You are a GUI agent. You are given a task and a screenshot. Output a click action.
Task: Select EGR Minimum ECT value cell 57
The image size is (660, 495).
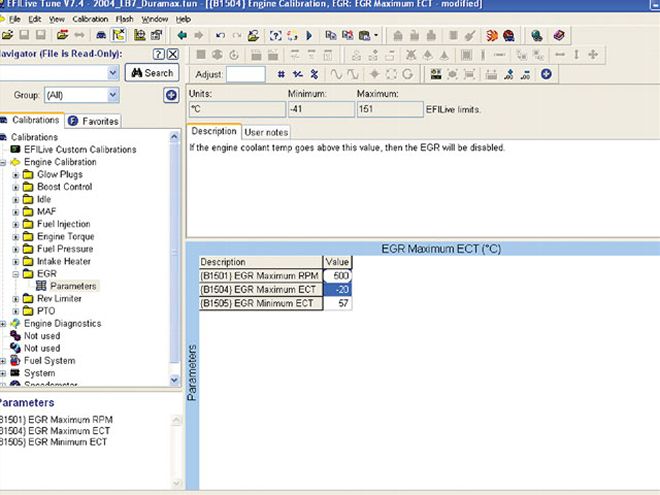tap(337, 303)
